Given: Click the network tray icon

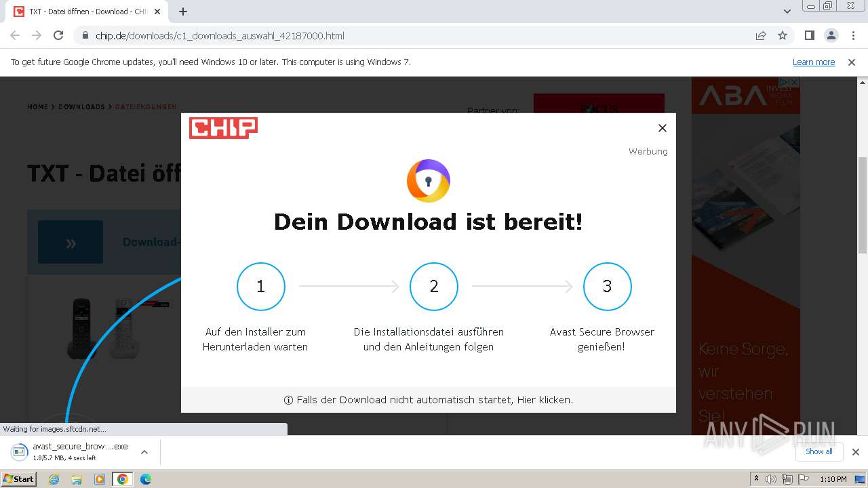Looking at the screenshot, I should (787, 479).
